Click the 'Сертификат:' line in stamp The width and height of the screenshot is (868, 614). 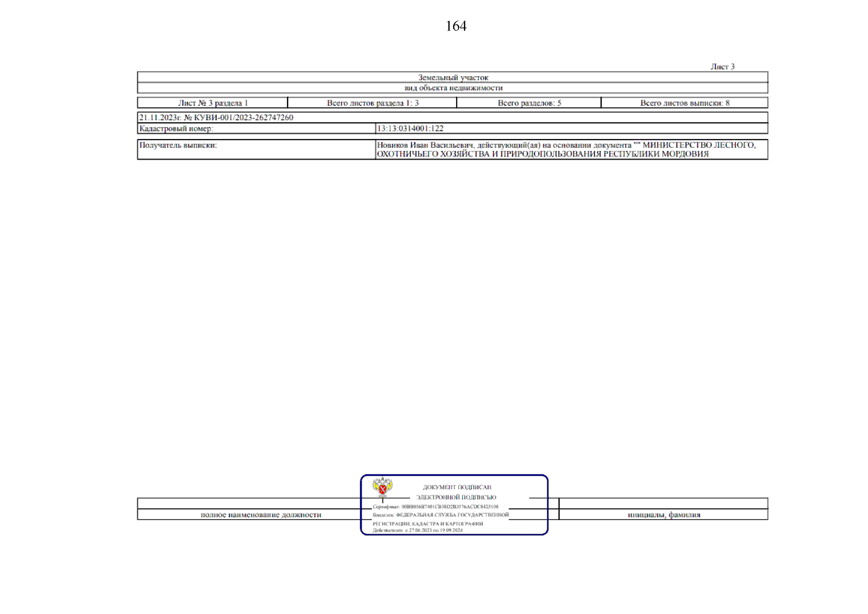tap(435, 507)
